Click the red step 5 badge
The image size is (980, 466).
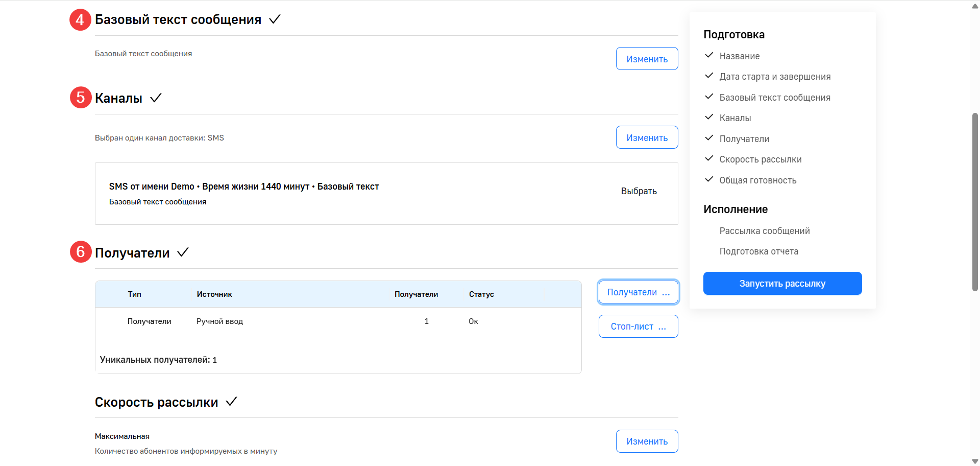(80, 98)
